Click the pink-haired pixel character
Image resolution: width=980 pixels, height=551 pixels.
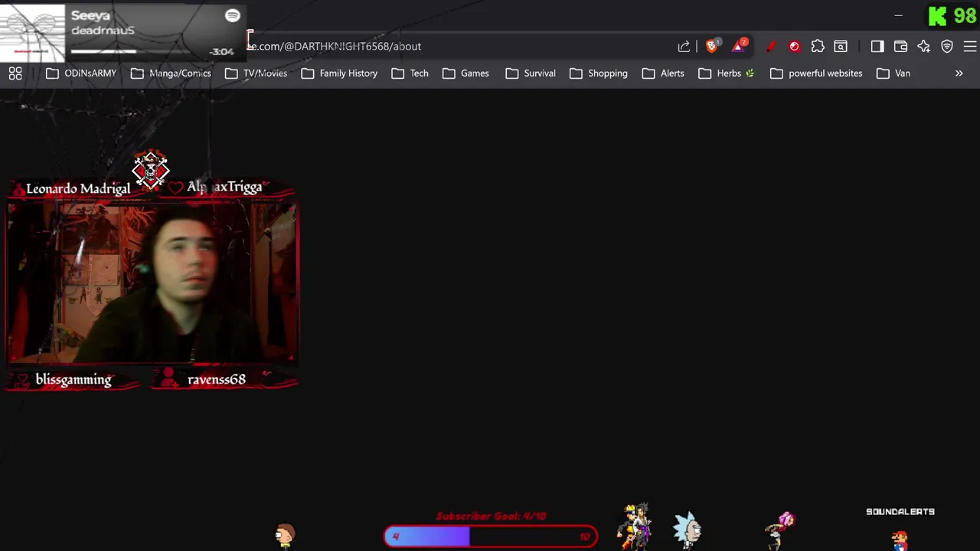[782, 530]
